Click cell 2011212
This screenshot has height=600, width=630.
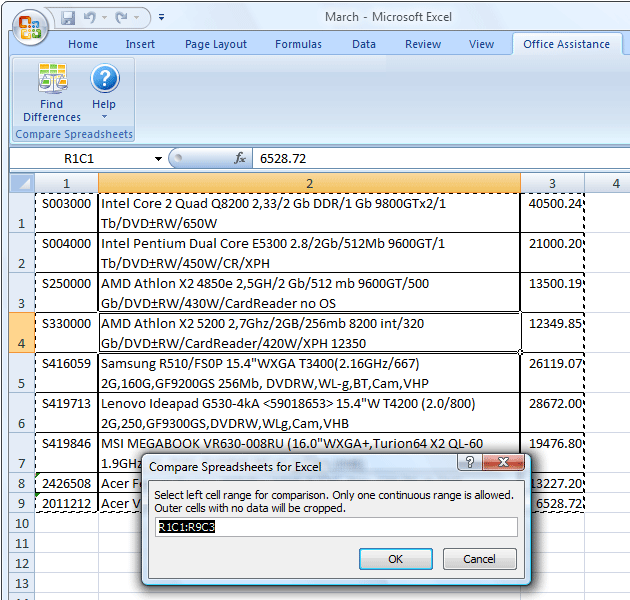(x=67, y=503)
